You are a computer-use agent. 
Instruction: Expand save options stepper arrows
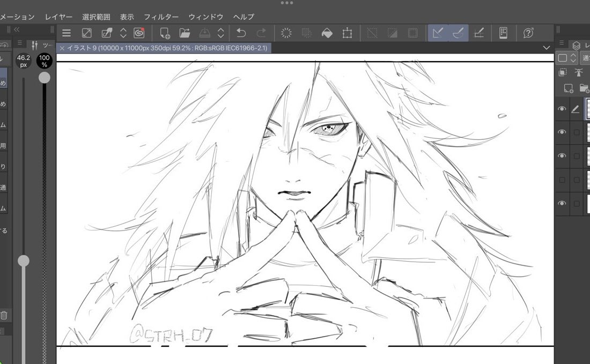tap(221, 33)
